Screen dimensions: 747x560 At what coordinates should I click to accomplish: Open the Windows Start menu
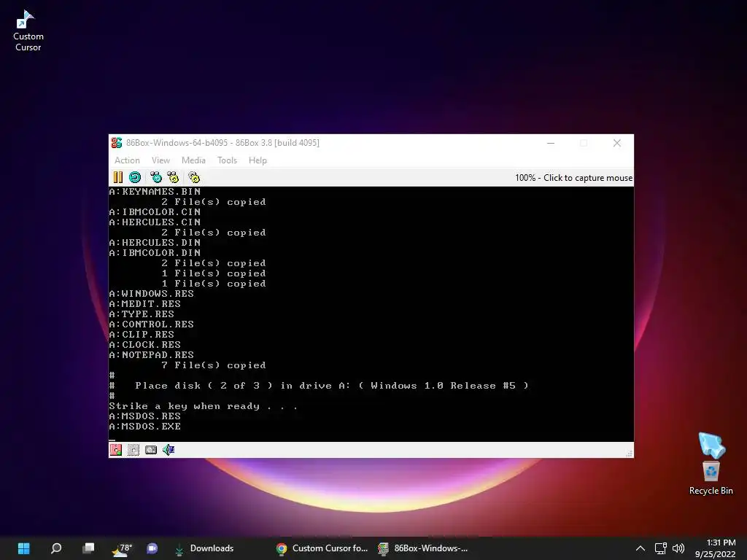[24, 548]
